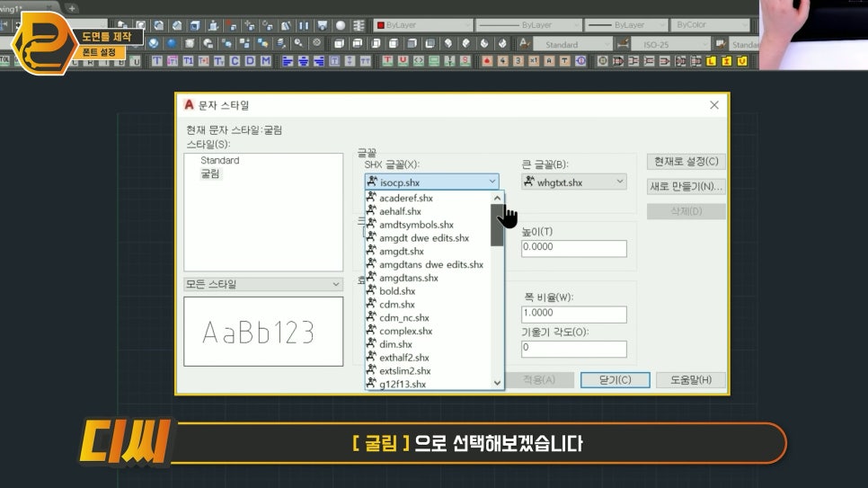This screenshot has height=488, width=868.
Task: Select complex.shx font
Action: 428,331
